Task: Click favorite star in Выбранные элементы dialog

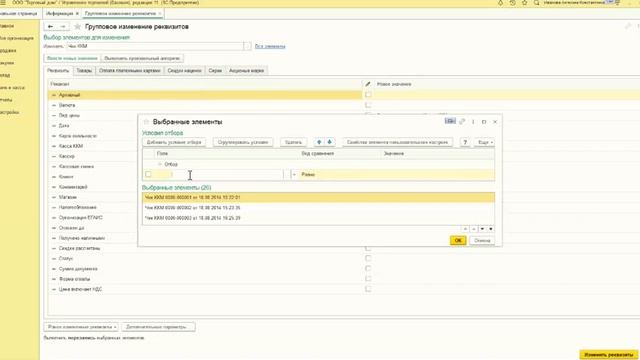Action: 146,122
